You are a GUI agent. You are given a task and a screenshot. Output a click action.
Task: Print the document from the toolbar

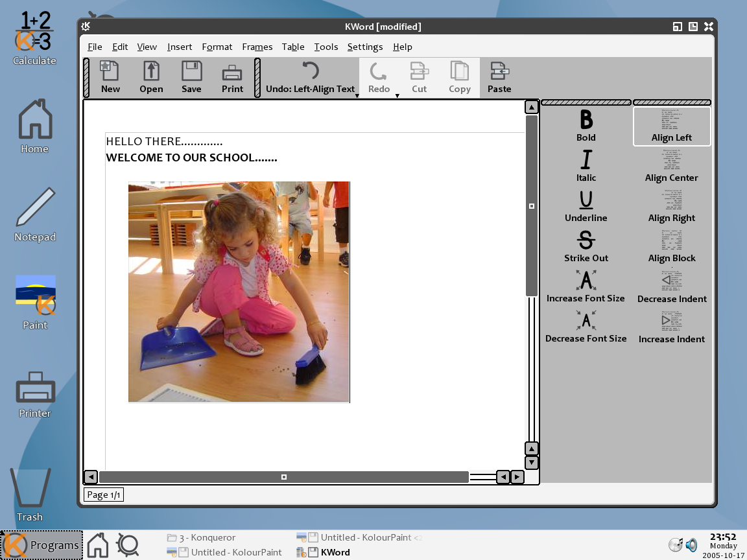click(233, 77)
